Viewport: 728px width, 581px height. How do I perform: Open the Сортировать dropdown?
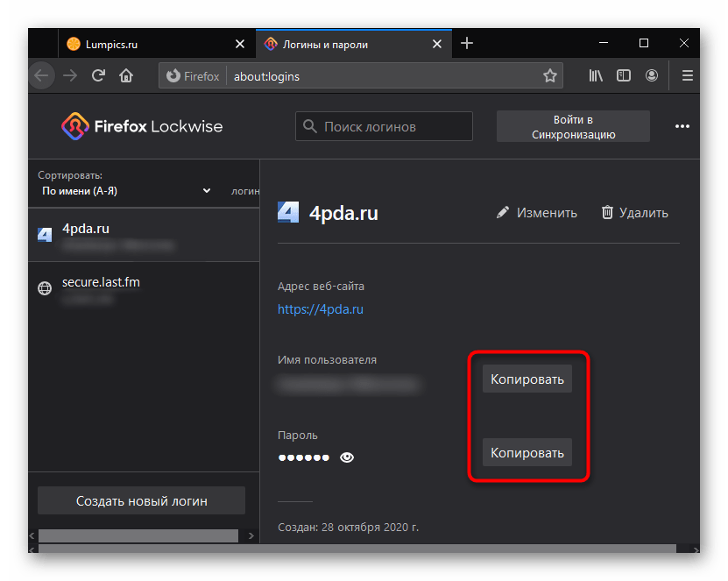[126, 191]
